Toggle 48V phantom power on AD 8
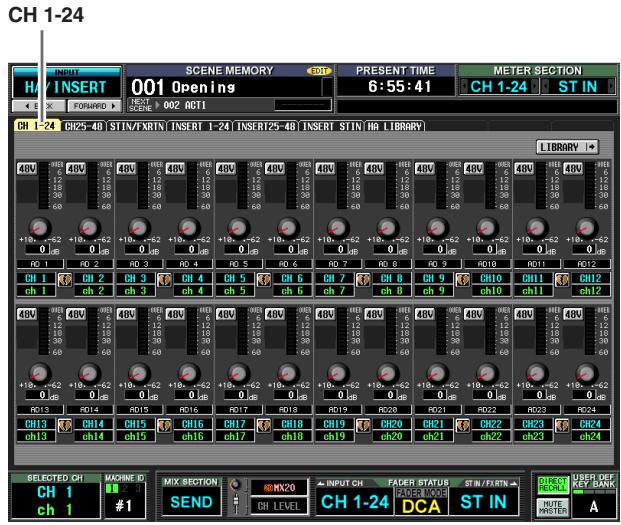Image resolution: width=621 pixels, height=525 pixels. (x=374, y=169)
